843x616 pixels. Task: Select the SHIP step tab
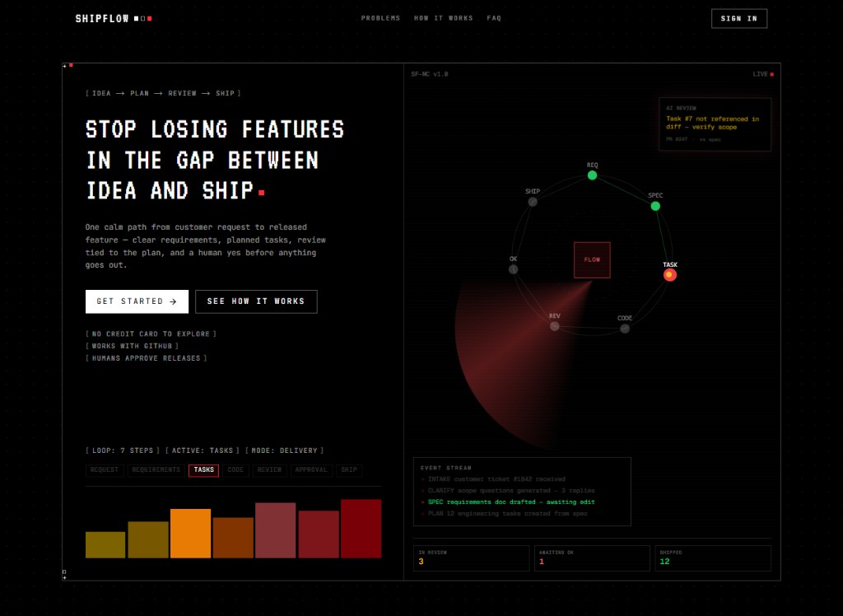pos(349,470)
